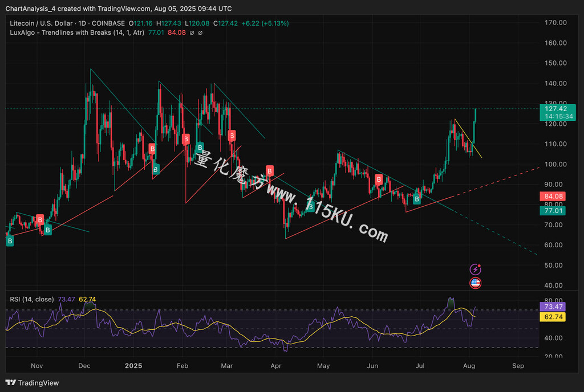This screenshot has width=584, height=392.
Task: Click the Apr label on the time axis
Action: click(x=275, y=366)
